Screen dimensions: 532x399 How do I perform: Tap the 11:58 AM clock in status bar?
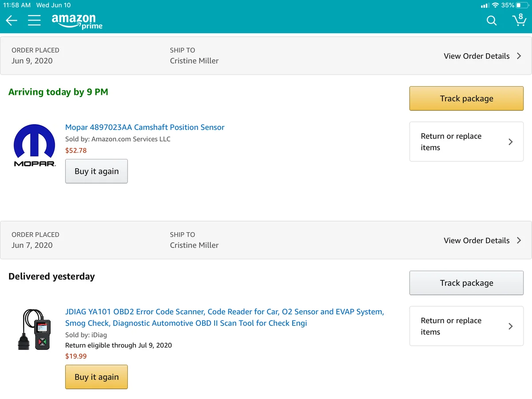click(x=17, y=5)
